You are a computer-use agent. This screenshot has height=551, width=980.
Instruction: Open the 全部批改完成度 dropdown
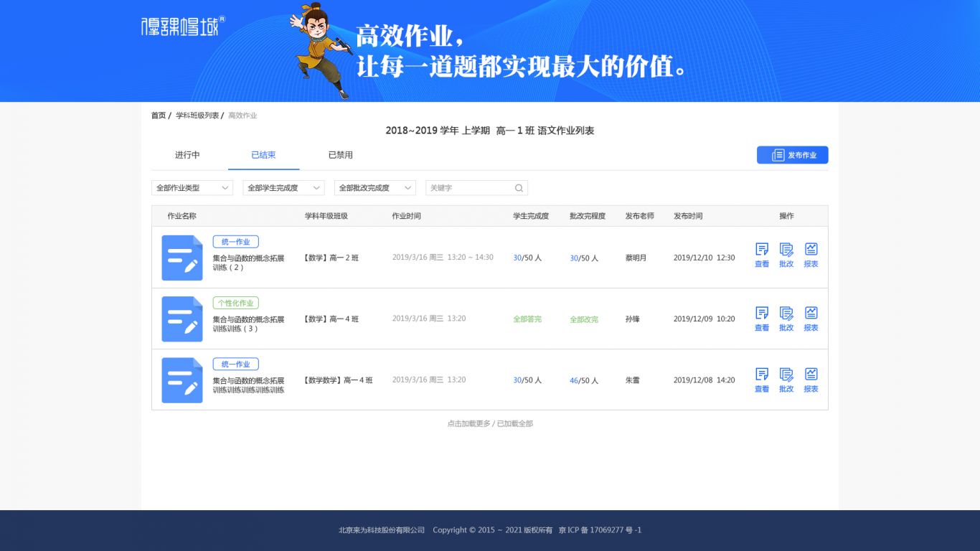[374, 188]
